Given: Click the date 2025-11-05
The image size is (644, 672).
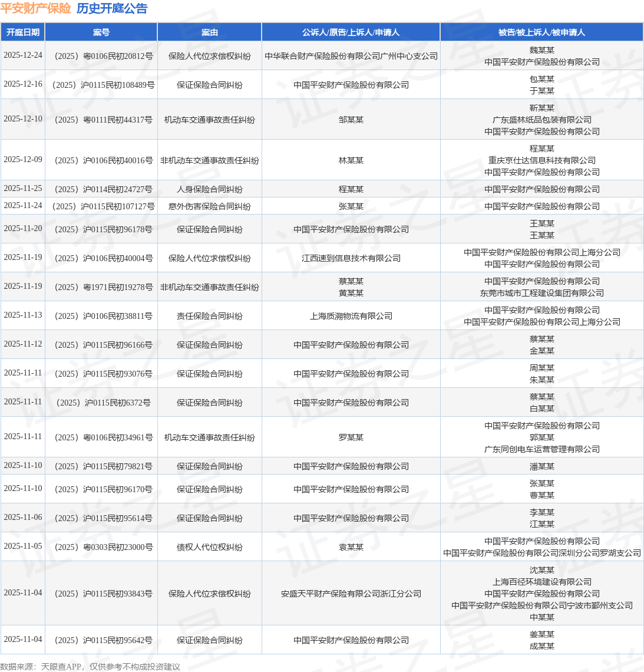Looking at the screenshot, I should [23, 546].
